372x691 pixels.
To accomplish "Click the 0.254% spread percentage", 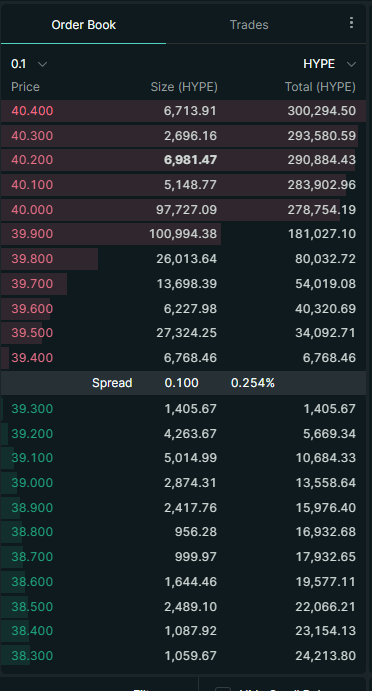I will tap(253, 383).
